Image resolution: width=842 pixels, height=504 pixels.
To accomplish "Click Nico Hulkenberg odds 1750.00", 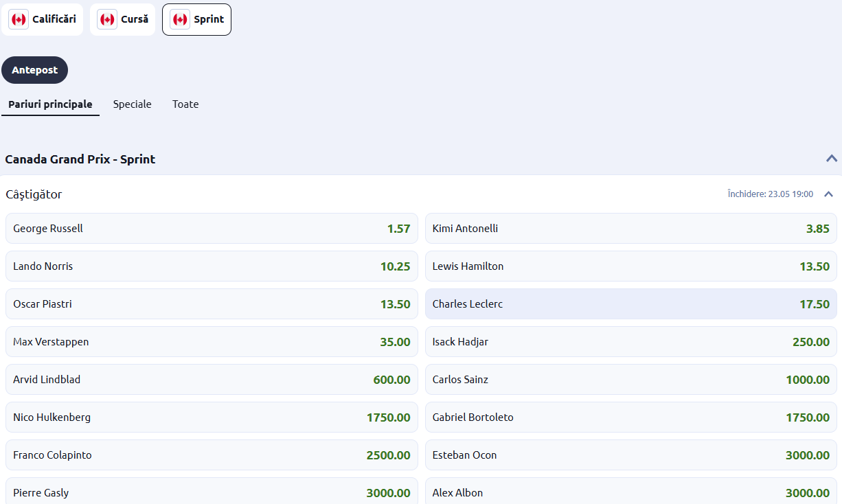I will 212,417.
